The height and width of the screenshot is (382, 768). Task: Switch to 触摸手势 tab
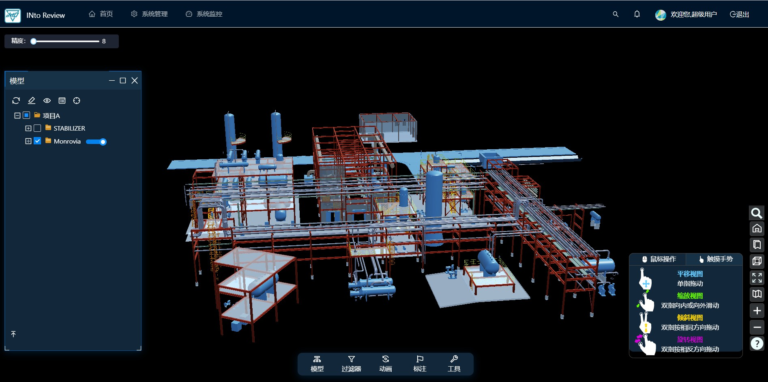[715, 259]
